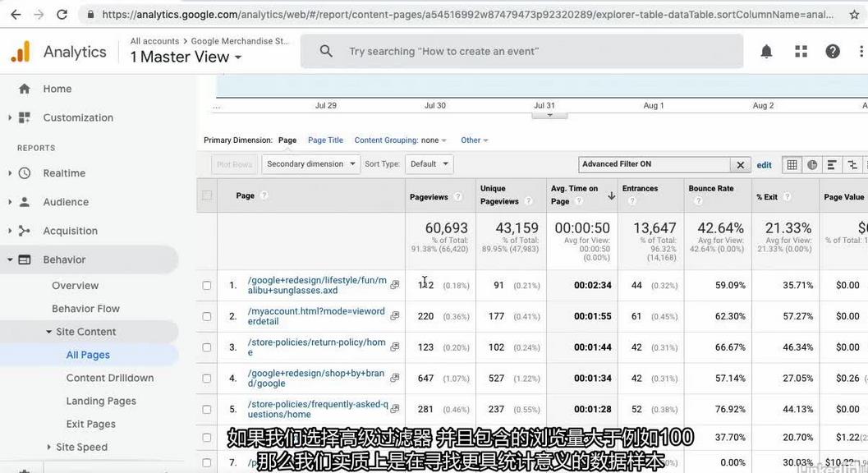Open /store-policies/frequently-asked-questions/home link
Viewport: 868px width, 473px height.
318,409
